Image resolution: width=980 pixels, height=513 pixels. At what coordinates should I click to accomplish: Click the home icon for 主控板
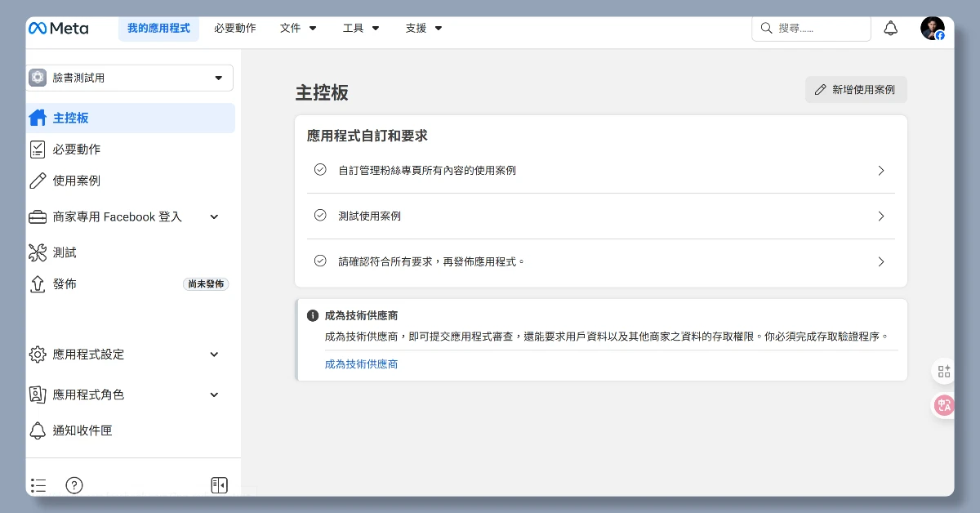click(38, 118)
